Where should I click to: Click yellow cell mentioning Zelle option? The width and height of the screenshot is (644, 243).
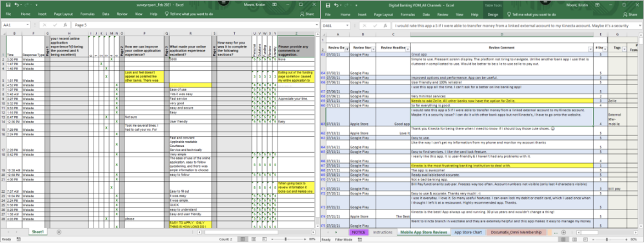point(502,101)
